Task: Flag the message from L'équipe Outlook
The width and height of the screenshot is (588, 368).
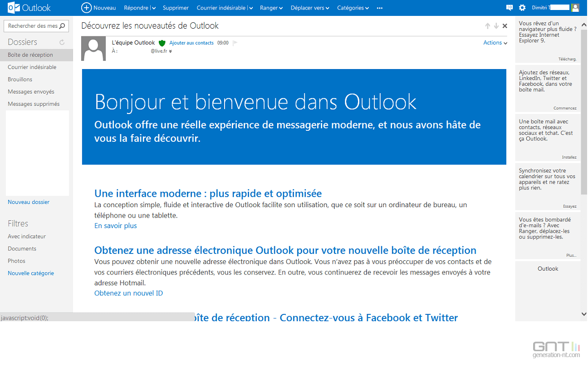Action: point(234,42)
